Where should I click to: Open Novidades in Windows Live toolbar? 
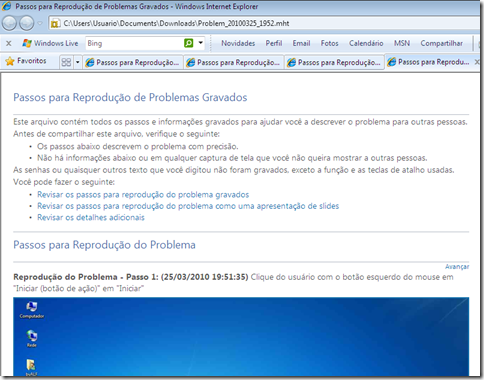coord(238,43)
